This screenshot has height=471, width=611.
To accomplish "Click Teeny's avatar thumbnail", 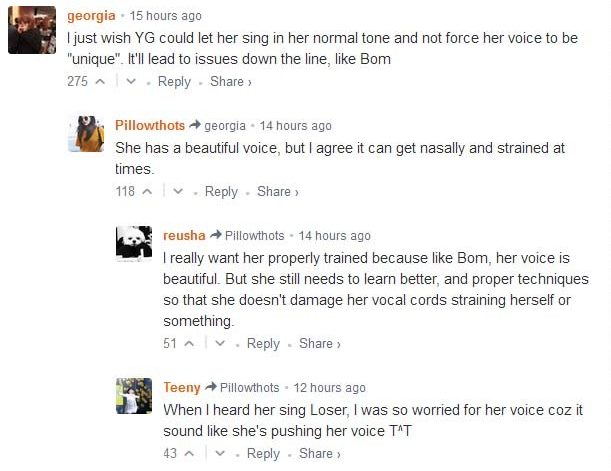I will (134, 396).
